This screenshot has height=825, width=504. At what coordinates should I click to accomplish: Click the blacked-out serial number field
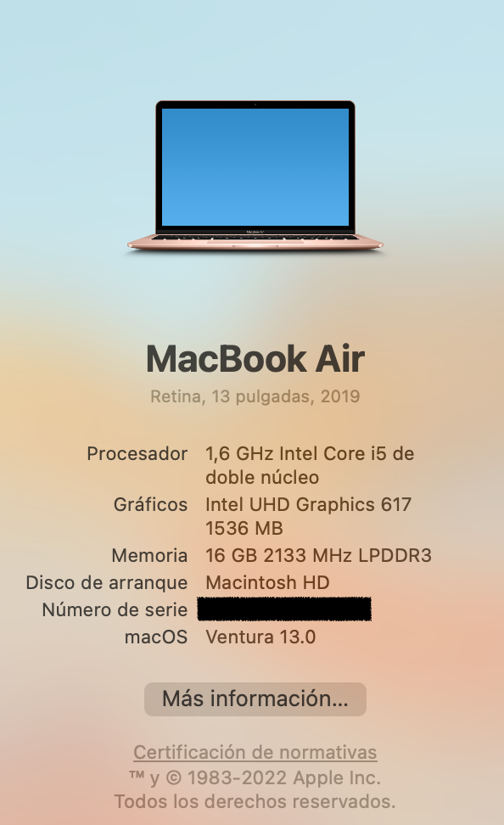coord(284,609)
